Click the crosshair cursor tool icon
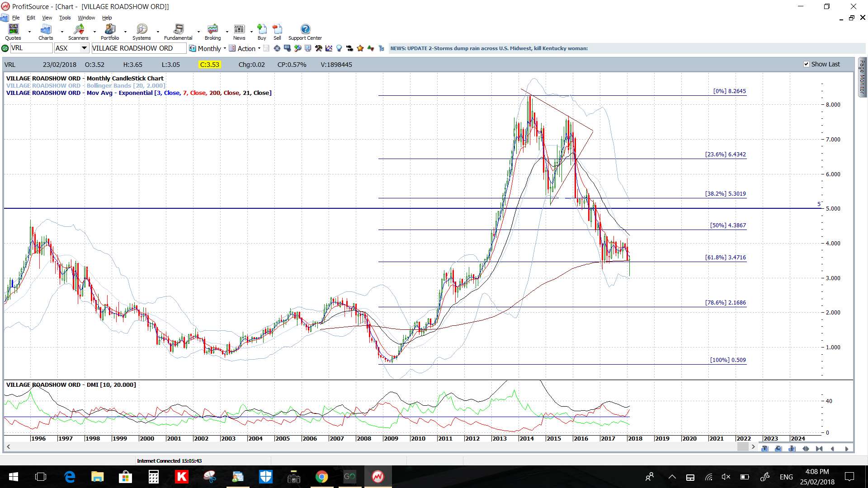 point(277,48)
